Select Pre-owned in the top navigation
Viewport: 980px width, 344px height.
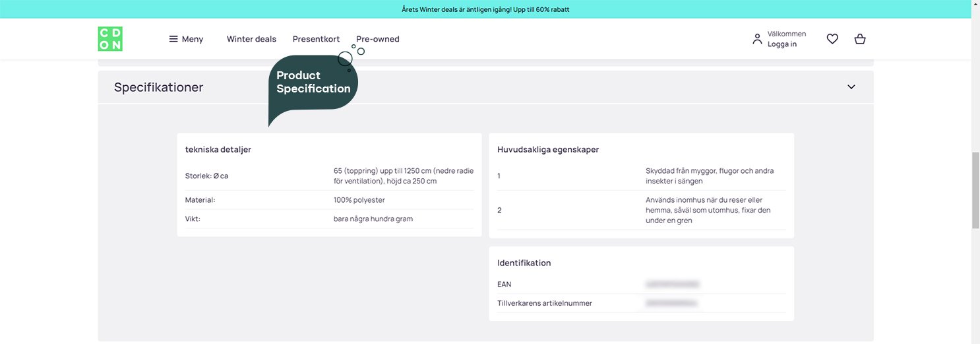377,39
